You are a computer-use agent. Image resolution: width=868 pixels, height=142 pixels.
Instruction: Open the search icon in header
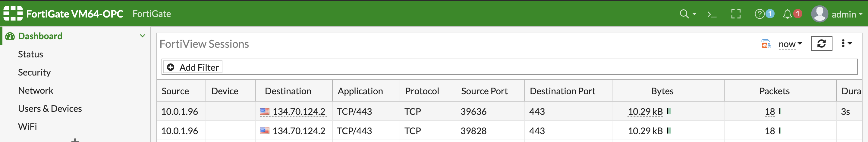684,14
